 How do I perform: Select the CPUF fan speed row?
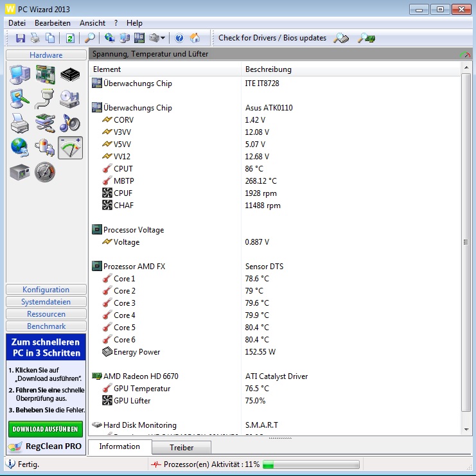click(x=275, y=193)
